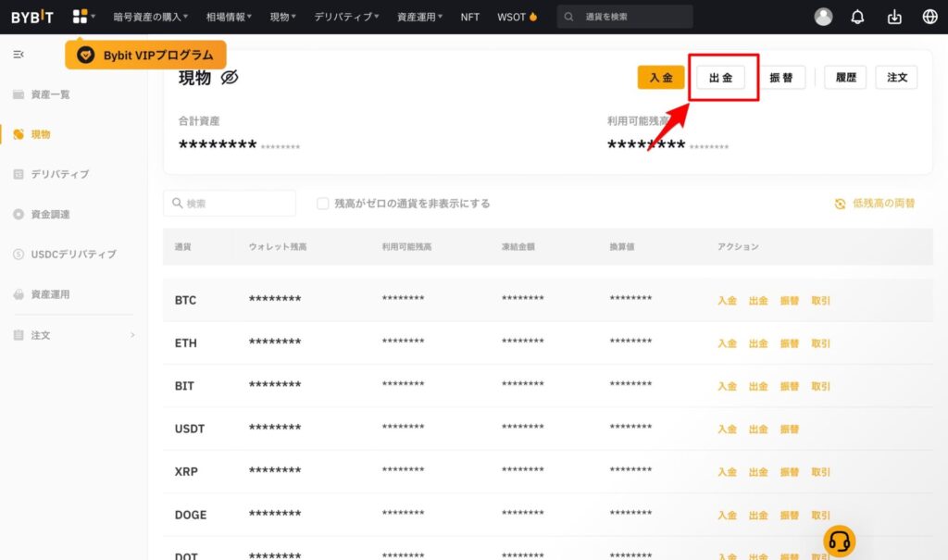948x560 pixels.
Task: Open the language globe selector
Action: (929, 17)
